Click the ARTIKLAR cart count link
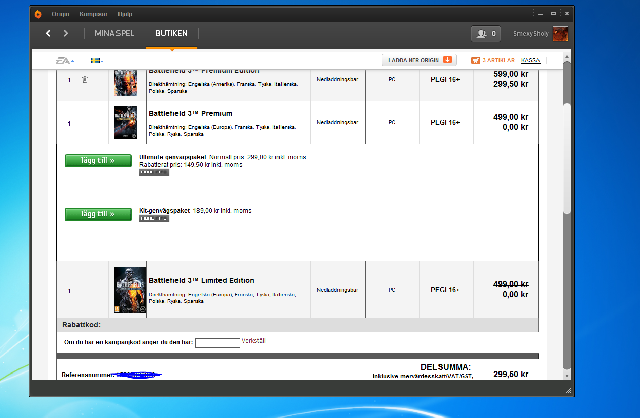 pos(498,60)
